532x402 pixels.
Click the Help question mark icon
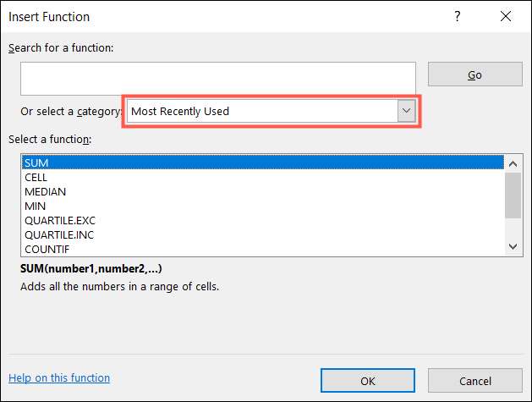(x=458, y=16)
